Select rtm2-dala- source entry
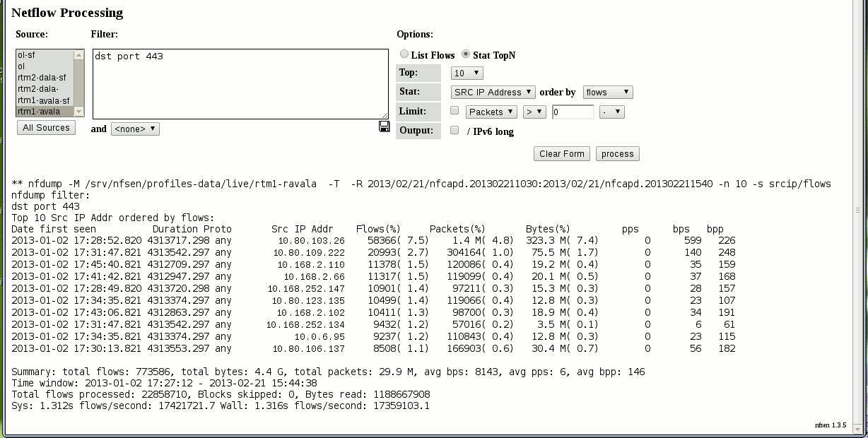 pyautogui.click(x=45, y=89)
